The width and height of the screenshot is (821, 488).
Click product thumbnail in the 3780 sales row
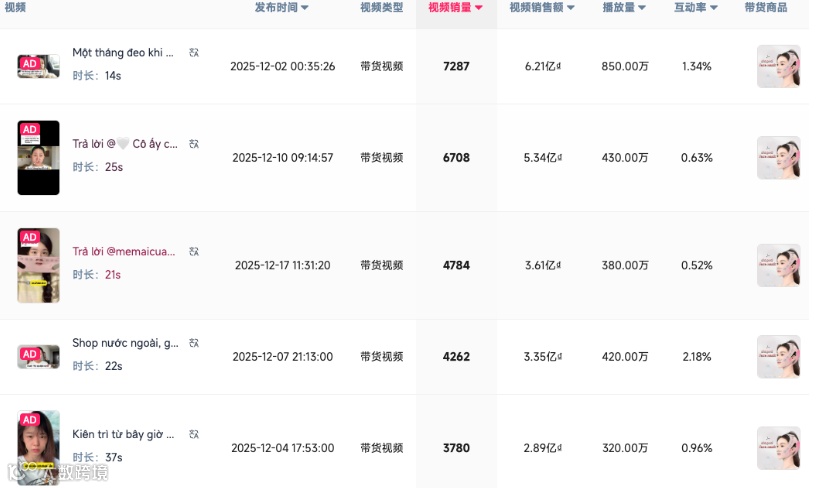tap(778, 448)
